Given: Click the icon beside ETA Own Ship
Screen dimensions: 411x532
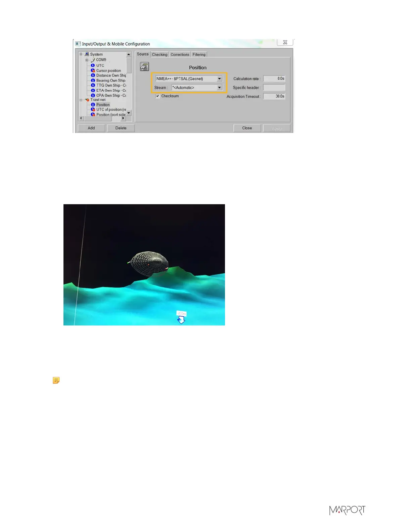Looking at the screenshot, I should (93, 90).
